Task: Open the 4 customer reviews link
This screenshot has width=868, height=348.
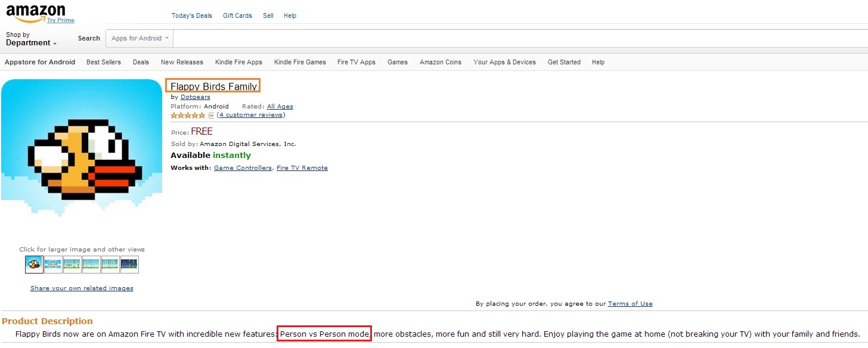Action: (251, 115)
